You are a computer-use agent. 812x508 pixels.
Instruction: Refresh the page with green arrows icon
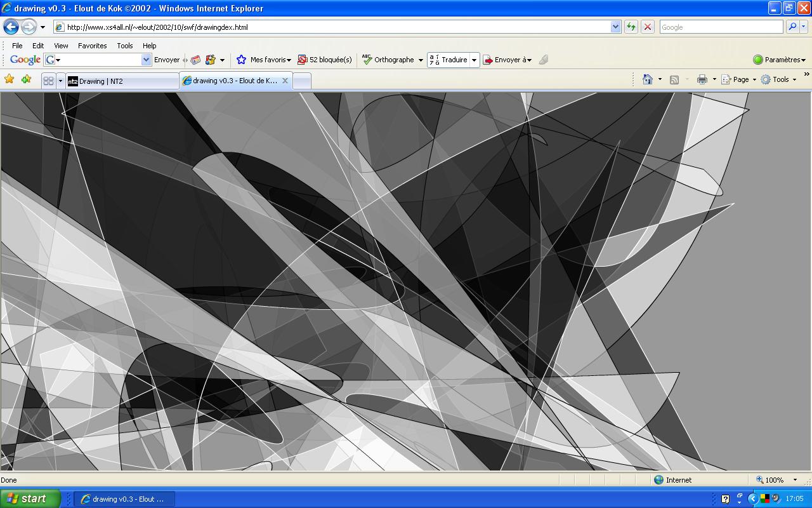pos(631,27)
